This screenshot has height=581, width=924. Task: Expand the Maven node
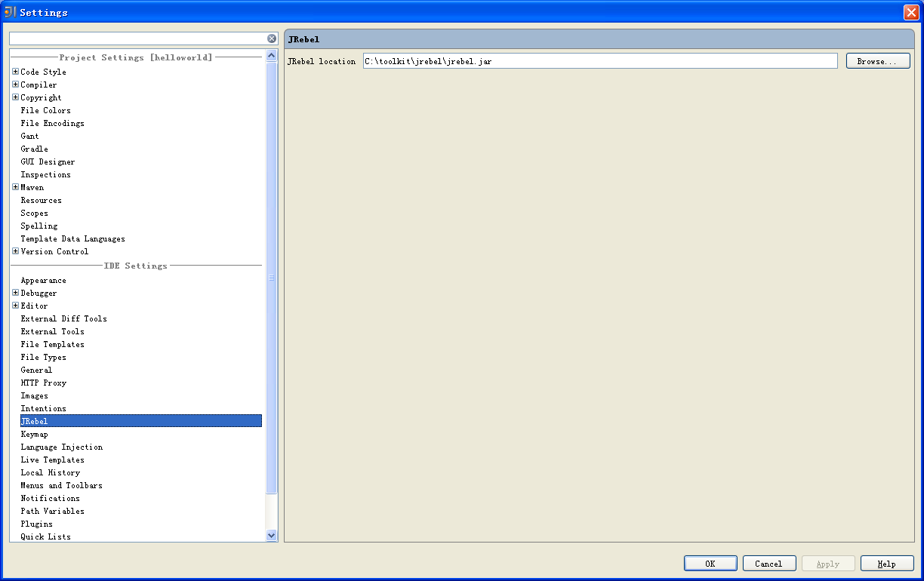pos(15,187)
